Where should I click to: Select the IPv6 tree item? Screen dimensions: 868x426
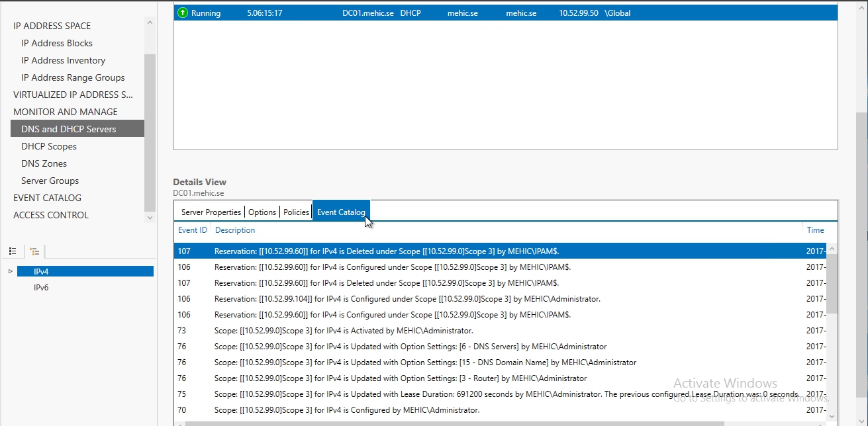[41, 288]
